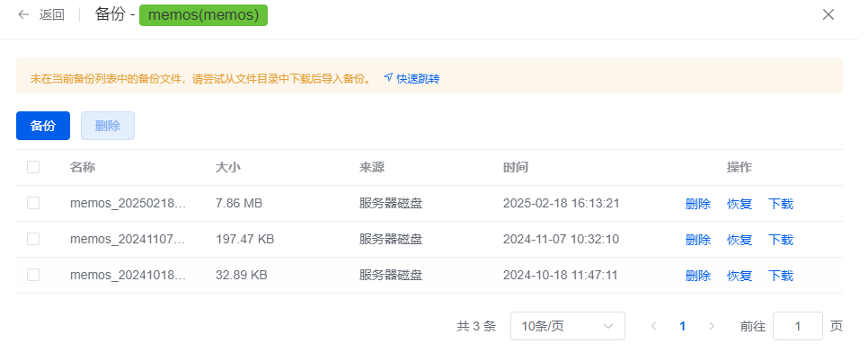The width and height of the screenshot is (868, 352).
Task: Download the 2025-02-18 backup
Action: pyautogui.click(x=781, y=204)
